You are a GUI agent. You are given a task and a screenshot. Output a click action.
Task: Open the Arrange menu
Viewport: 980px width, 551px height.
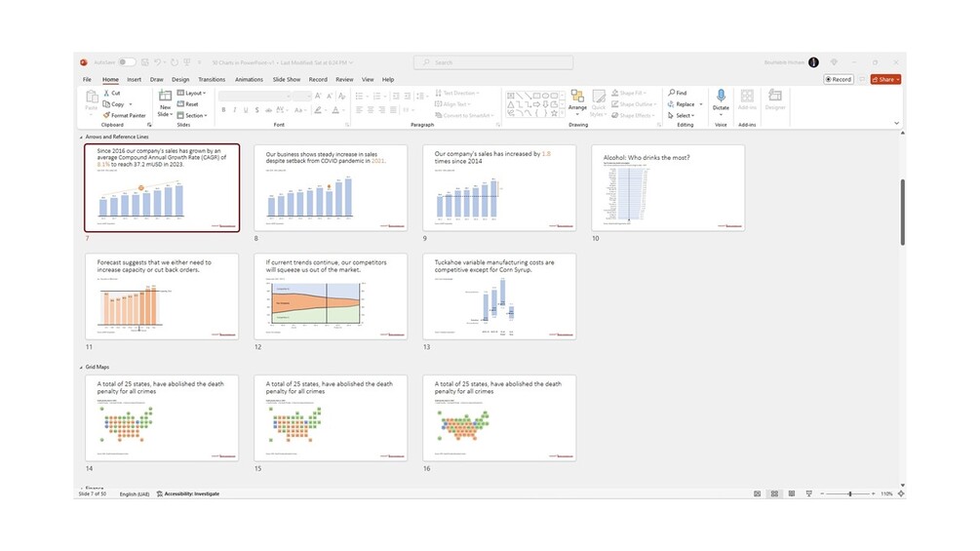(x=577, y=100)
